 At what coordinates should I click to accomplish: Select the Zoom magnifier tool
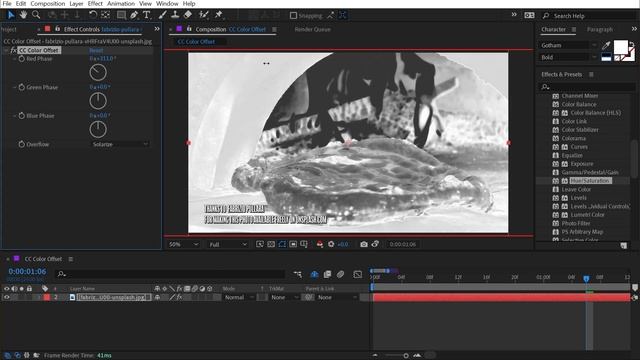36,15
